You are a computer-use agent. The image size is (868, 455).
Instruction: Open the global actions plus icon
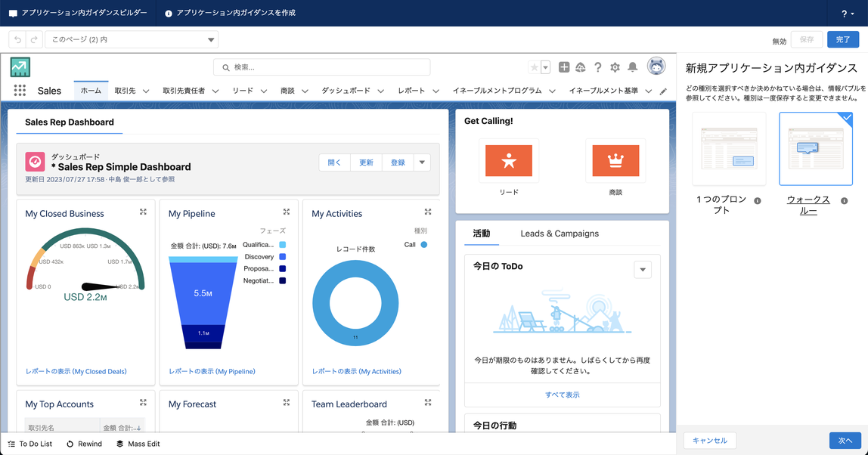click(564, 67)
